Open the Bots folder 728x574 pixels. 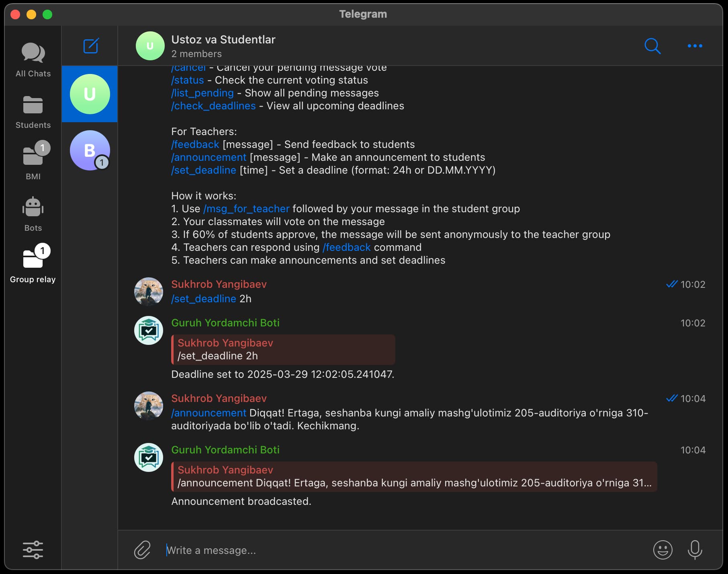pyautogui.click(x=33, y=214)
